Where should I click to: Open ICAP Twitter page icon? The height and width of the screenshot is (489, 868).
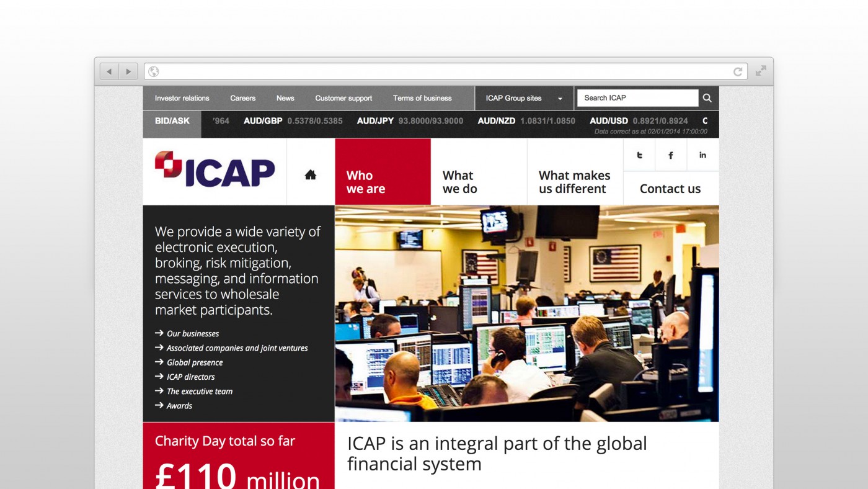(639, 155)
